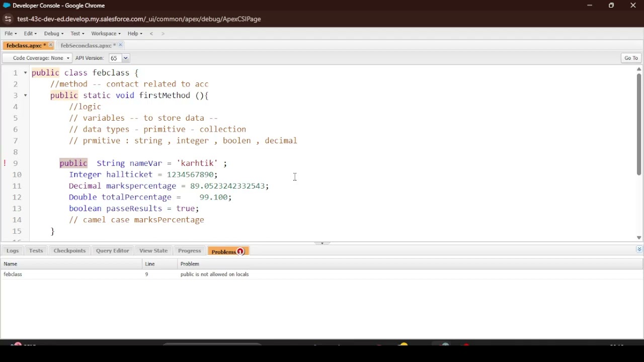This screenshot has height=362, width=644.
Task: Close the febSeconclass.apxc tab
Action: pyautogui.click(x=121, y=45)
